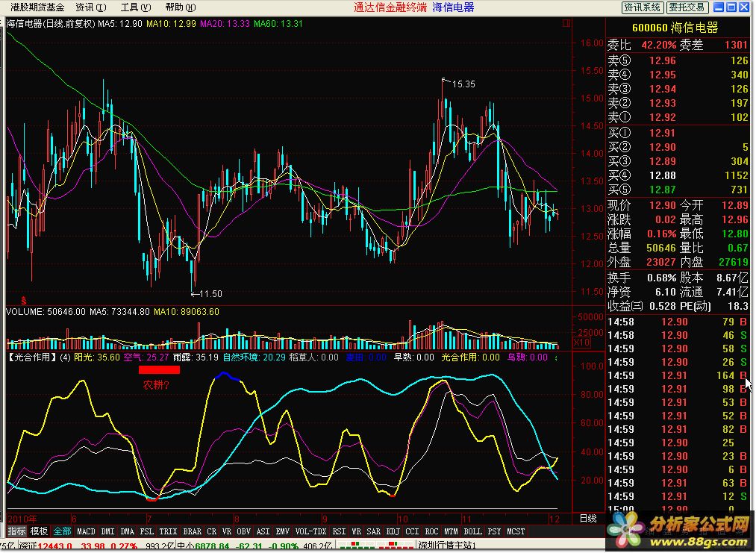
Task: Click the small square icon at chart corner
Action: click(566, 23)
